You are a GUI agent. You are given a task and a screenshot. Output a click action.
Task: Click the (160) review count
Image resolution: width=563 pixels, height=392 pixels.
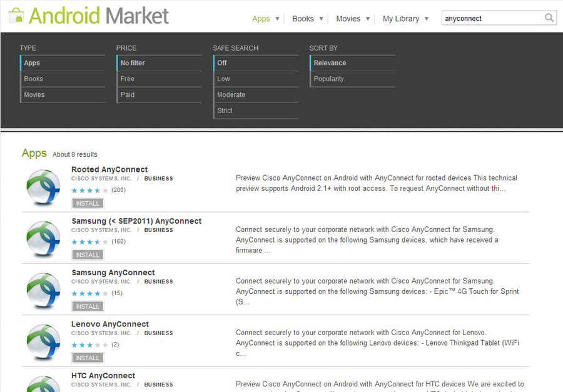[x=118, y=241]
